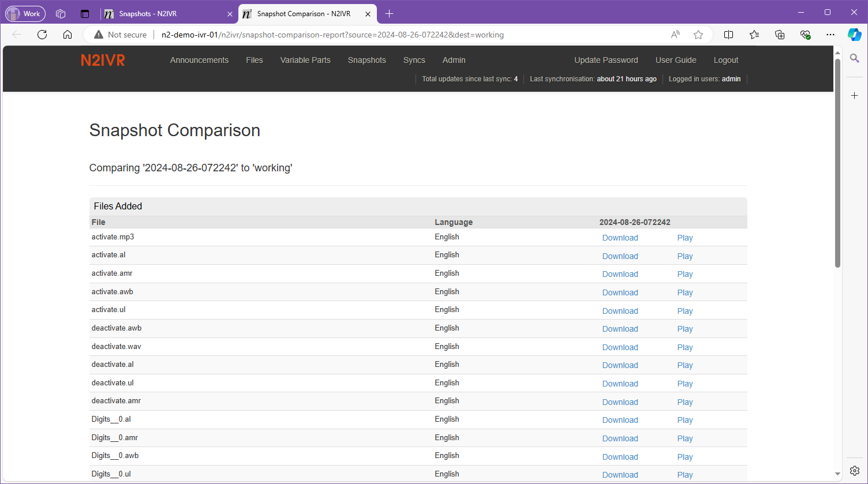This screenshot has height=484, width=868.
Task: Open the Admin menu item
Action: pos(454,60)
